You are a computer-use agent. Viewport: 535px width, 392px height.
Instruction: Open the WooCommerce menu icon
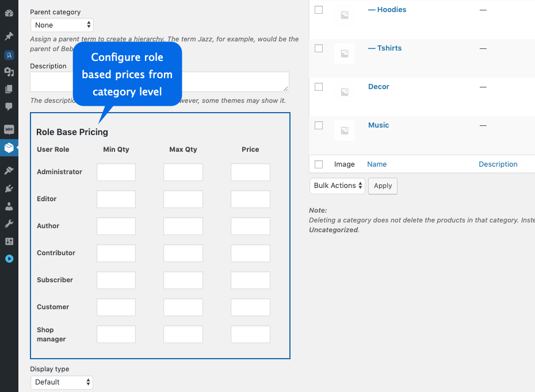(9, 129)
